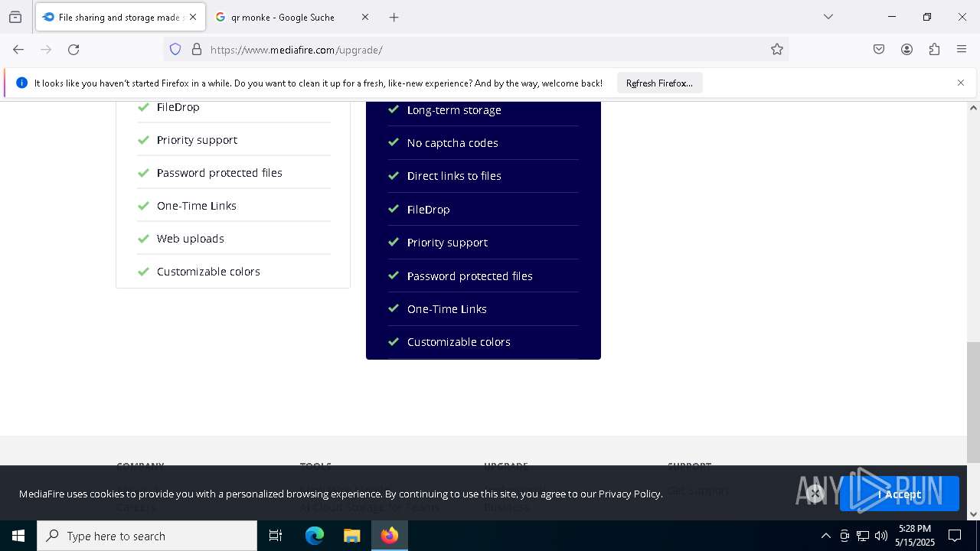Open the Firefox account icon
This screenshot has width=980, height=551.
[906, 50]
